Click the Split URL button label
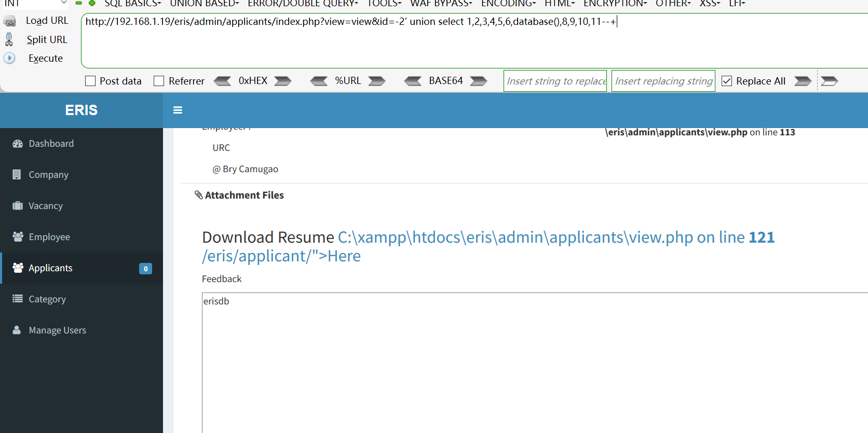Screen dimensions: 868x433 (47, 39)
